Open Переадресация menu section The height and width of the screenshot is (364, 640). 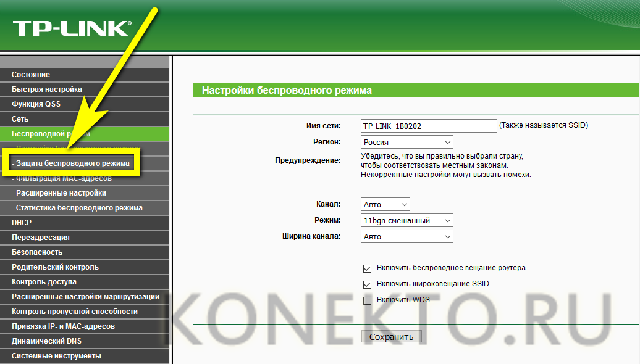[85, 238]
